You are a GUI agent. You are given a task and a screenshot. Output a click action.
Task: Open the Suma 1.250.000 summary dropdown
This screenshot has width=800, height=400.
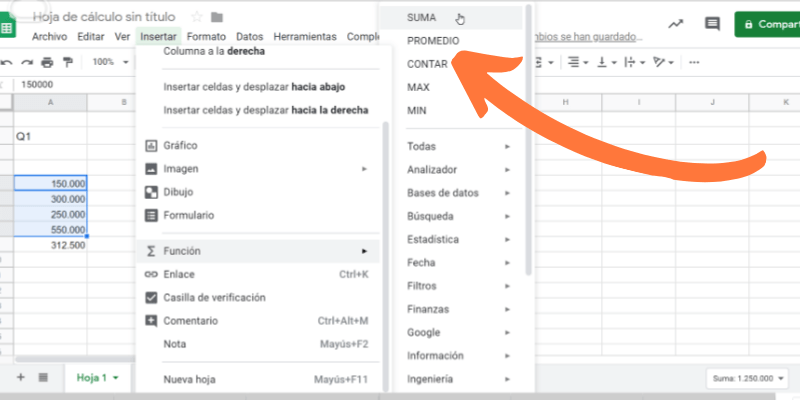(750, 378)
